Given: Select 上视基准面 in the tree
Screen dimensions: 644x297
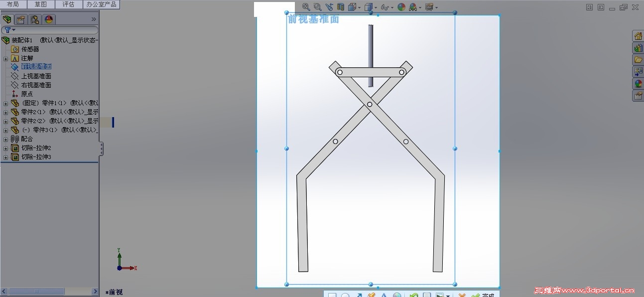Looking at the screenshot, I should pyautogui.click(x=36, y=76).
